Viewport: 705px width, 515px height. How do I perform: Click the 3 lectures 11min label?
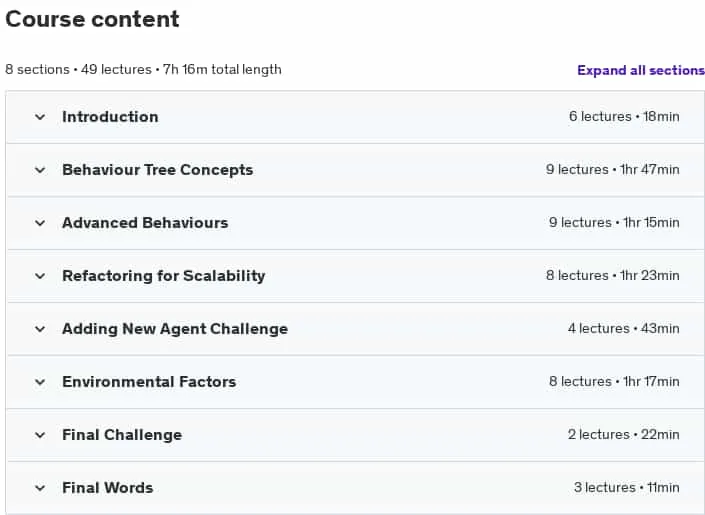[x=626, y=488]
